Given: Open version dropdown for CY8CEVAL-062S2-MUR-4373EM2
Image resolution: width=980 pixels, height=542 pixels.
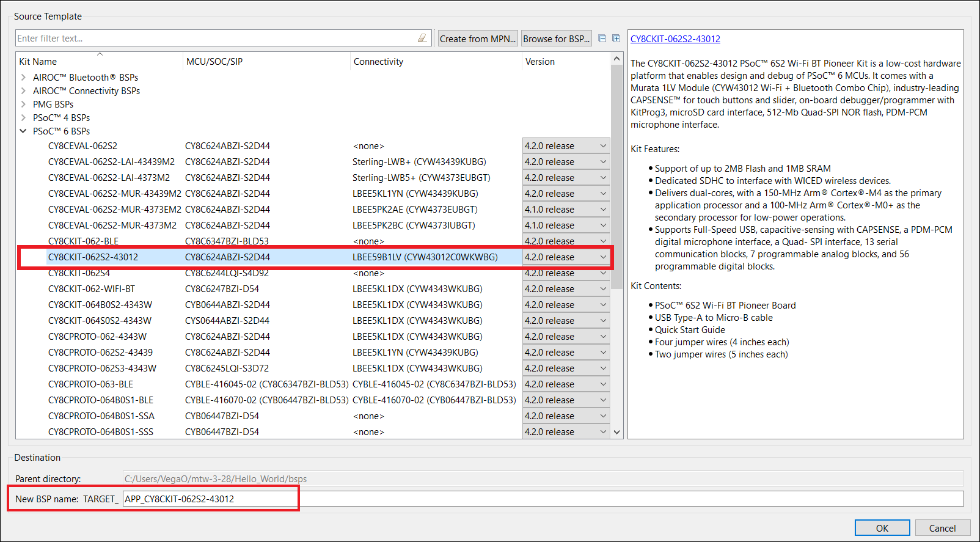Looking at the screenshot, I should coord(566,210).
